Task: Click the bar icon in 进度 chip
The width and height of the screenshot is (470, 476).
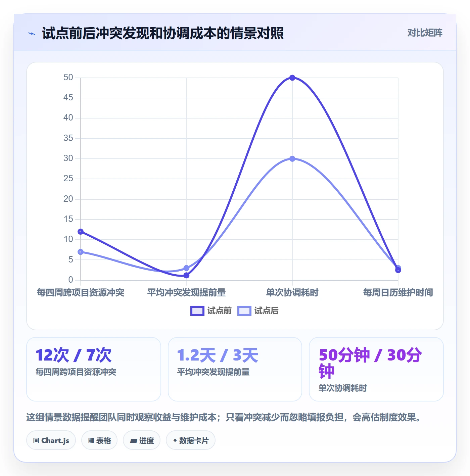Action: pos(134,441)
